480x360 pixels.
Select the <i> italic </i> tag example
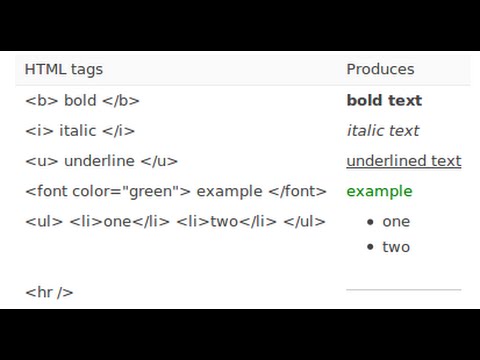tap(80, 130)
